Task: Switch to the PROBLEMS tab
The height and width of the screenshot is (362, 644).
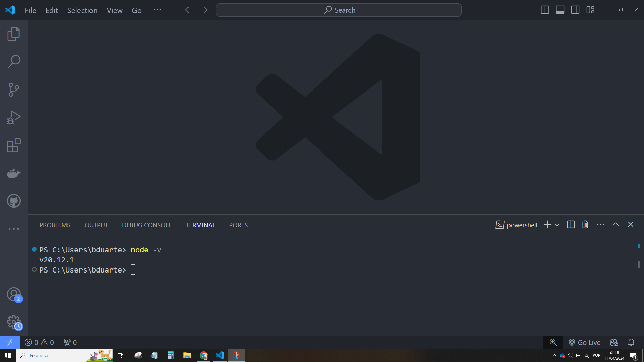Action: click(x=55, y=225)
